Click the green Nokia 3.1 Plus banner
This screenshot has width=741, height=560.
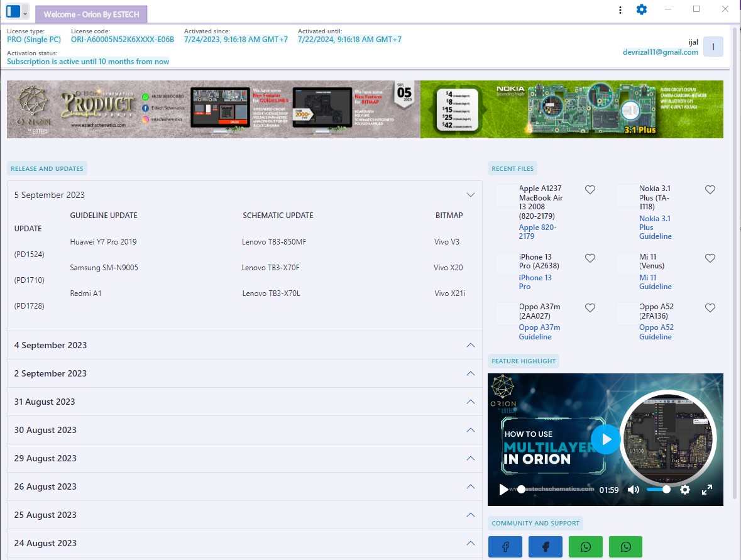(572, 109)
